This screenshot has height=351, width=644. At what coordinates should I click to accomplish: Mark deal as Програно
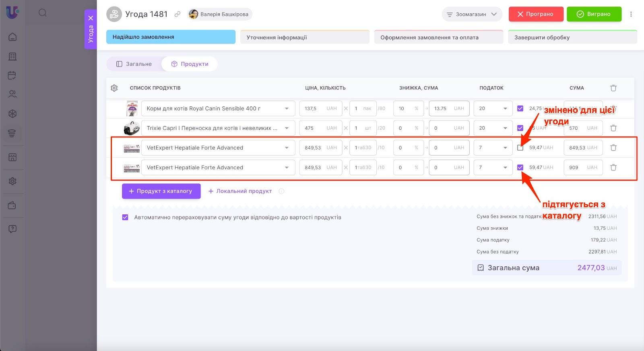point(536,14)
